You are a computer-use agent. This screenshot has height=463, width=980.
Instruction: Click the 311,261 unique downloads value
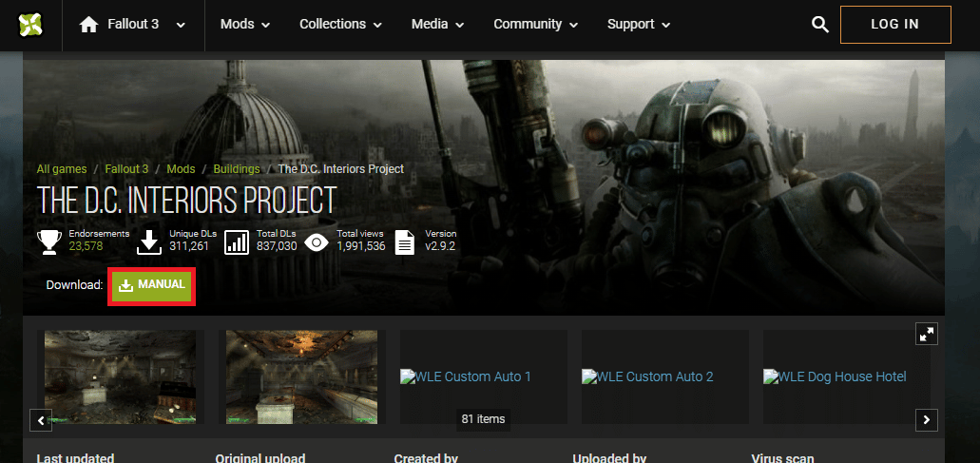[x=189, y=246]
